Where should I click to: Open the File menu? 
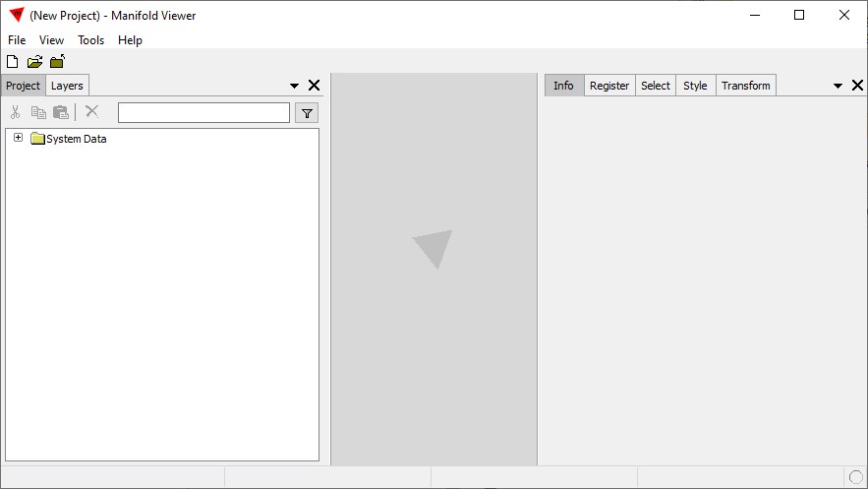point(17,40)
